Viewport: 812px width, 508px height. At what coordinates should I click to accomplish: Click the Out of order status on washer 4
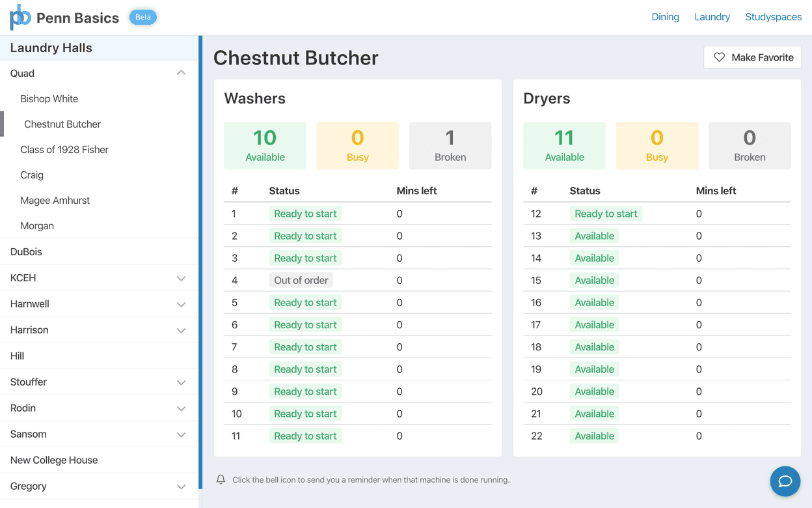[301, 280]
